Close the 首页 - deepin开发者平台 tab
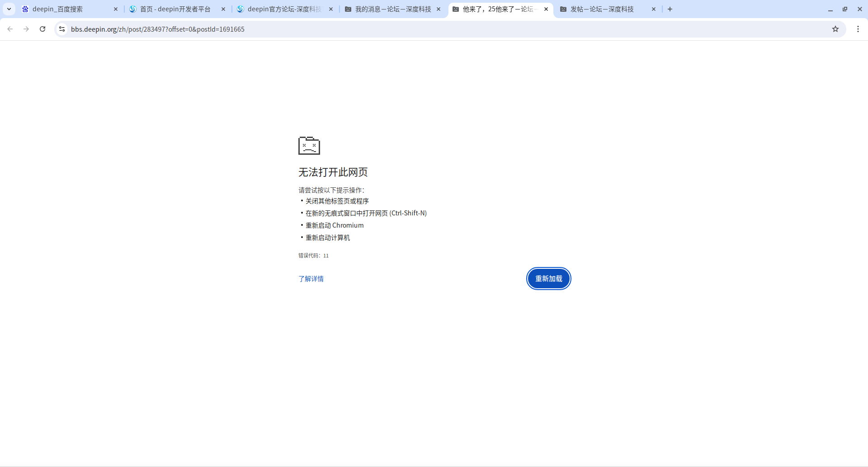The height and width of the screenshot is (467, 868). tap(223, 9)
